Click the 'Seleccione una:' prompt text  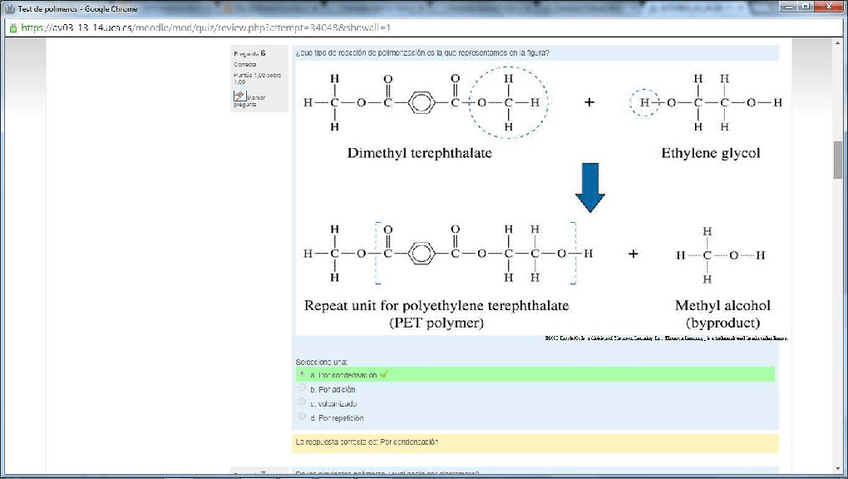321,362
